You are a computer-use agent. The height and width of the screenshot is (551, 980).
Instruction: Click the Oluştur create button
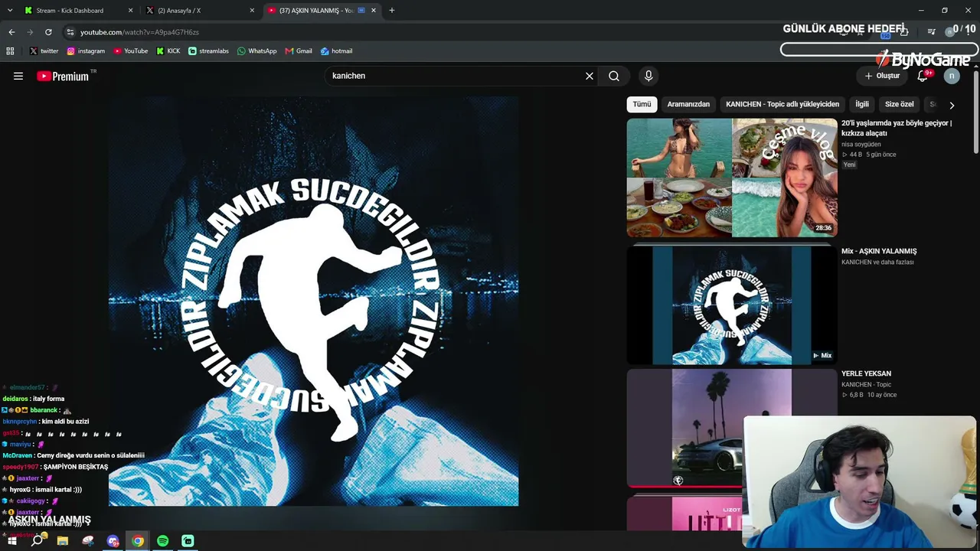(882, 76)
